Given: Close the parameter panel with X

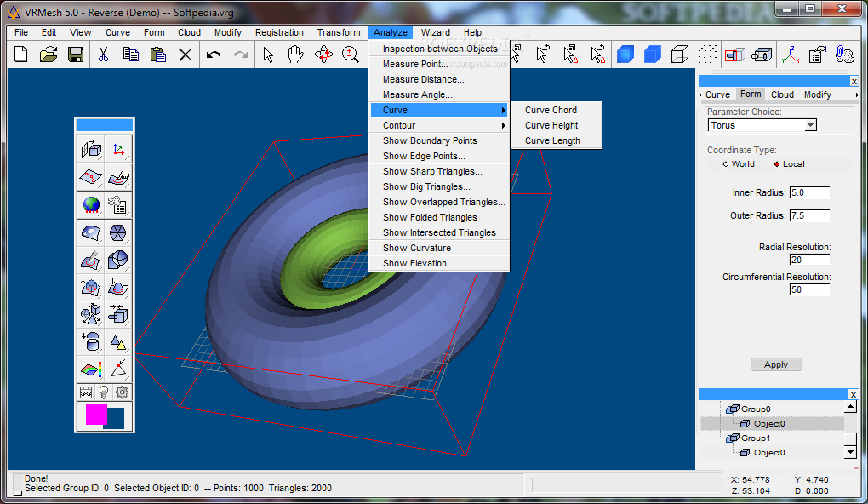Looking at the screenshot, I should click(854, 82).
